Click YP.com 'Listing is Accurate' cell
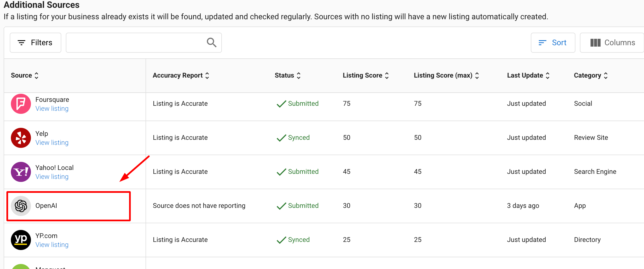The height and width of the screenshot is (269, 644). click(x=180, y=240)
